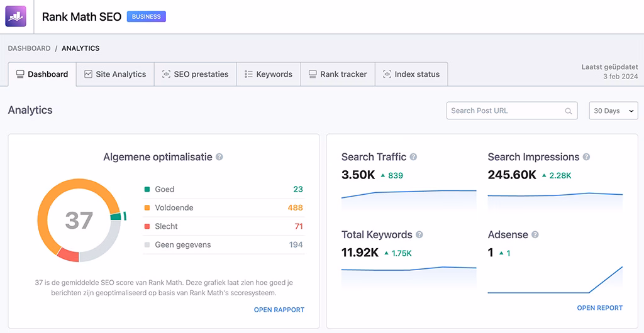Viewport: 644px width, 333px height.
Task: Open the 30 Days range dropdown
Action: click(x=613, y=111)
